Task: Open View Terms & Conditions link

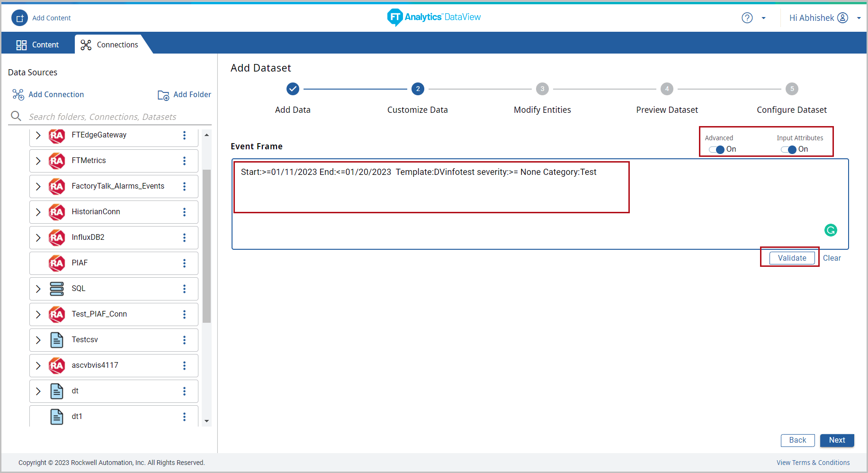Action: point(813,463)
